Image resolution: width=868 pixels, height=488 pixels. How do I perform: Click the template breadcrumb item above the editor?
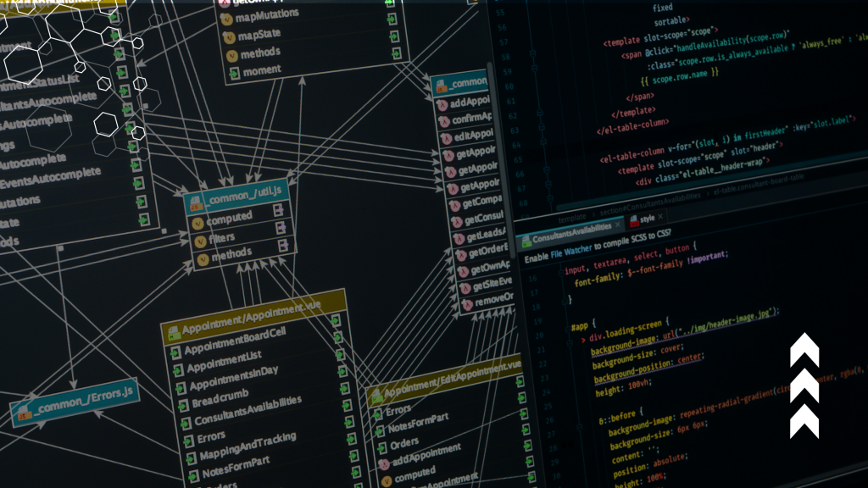pos(573,216)
